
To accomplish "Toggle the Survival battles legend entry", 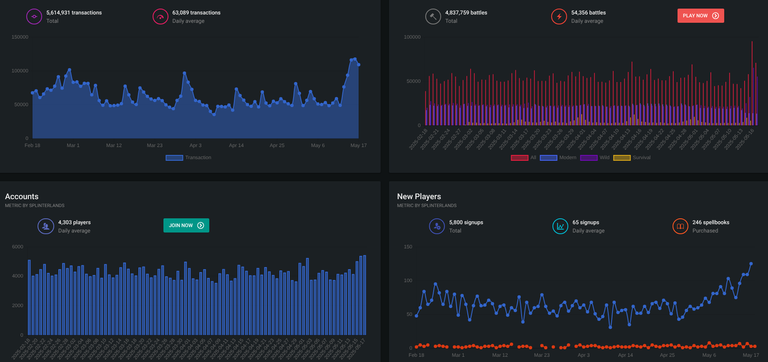I will (x=632, y=158).
